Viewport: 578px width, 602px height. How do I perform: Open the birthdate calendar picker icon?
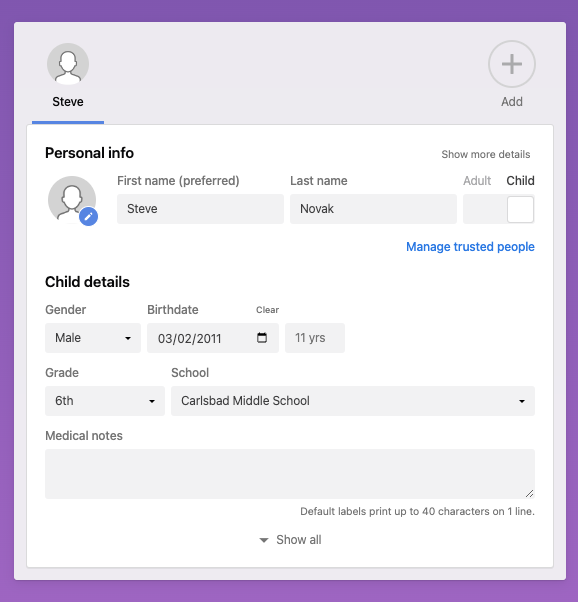pos(262,337)
